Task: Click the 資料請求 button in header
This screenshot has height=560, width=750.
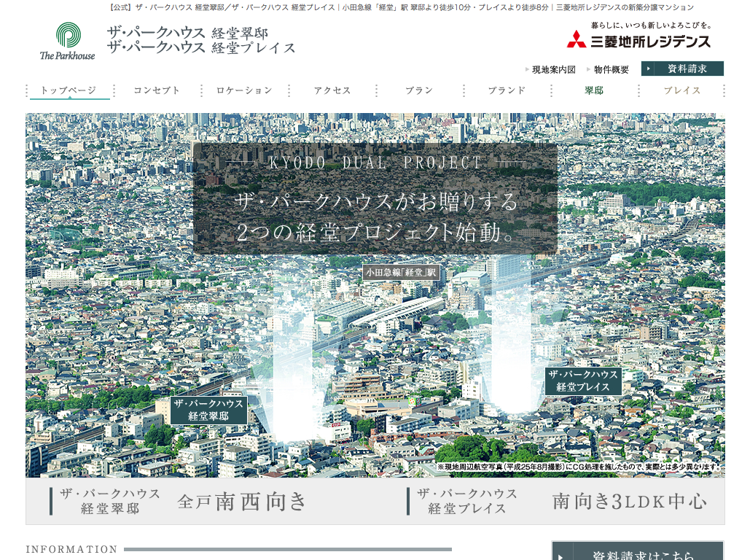Action: [x=682, y=69]
